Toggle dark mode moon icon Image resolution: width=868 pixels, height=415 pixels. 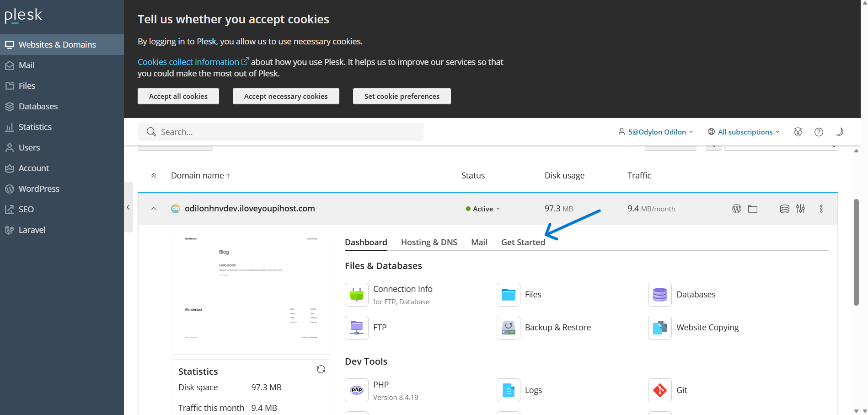point(839,132)
